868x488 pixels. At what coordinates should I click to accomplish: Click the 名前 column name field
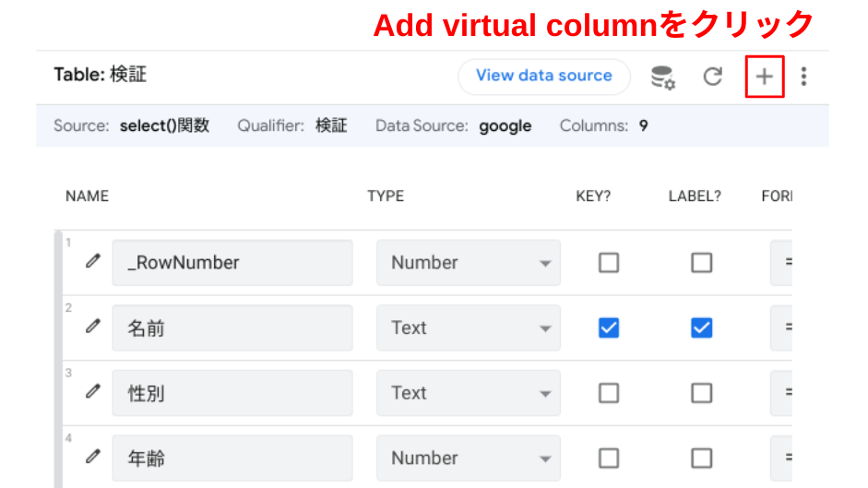pyautogui.click(x=232, y=327)
